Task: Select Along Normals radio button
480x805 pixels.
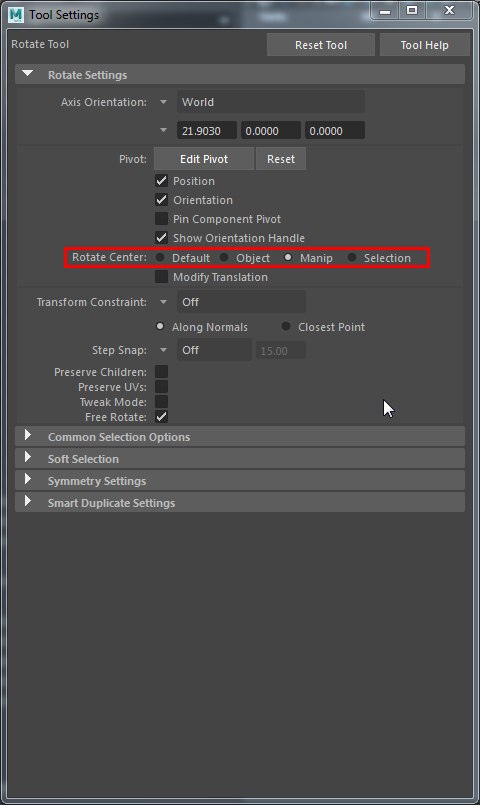Action: tap(160, 327)
